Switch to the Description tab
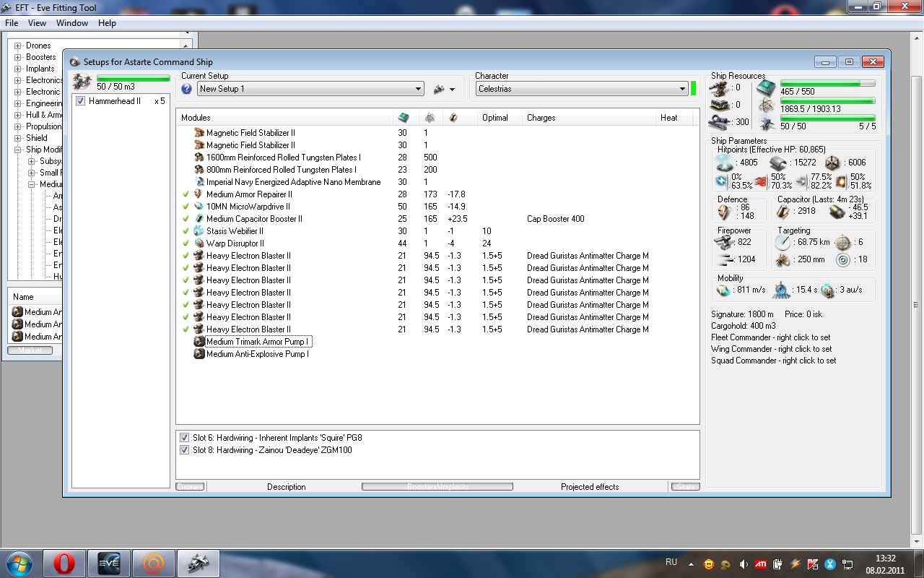This screenshot has width=924, height=578. (287, 487)
